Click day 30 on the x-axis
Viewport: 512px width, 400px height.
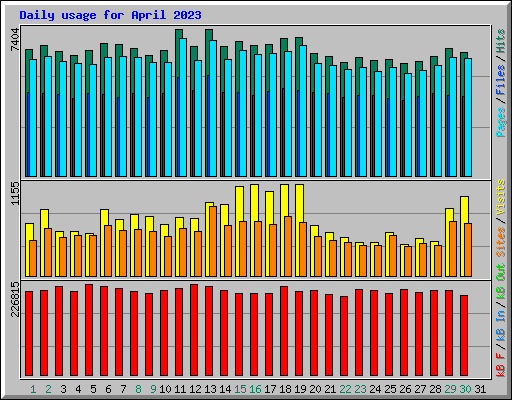click(465, 389)
